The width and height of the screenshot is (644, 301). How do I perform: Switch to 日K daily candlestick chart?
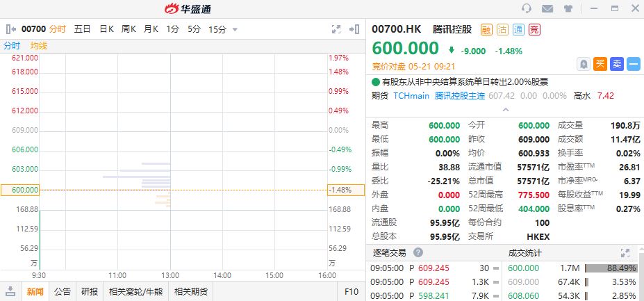point(106,29)
